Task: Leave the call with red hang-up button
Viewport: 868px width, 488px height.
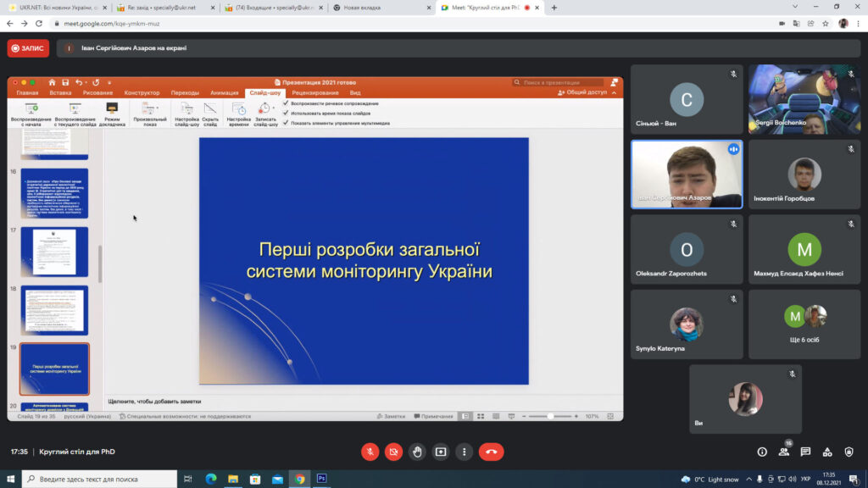Action: click(491, 452)
